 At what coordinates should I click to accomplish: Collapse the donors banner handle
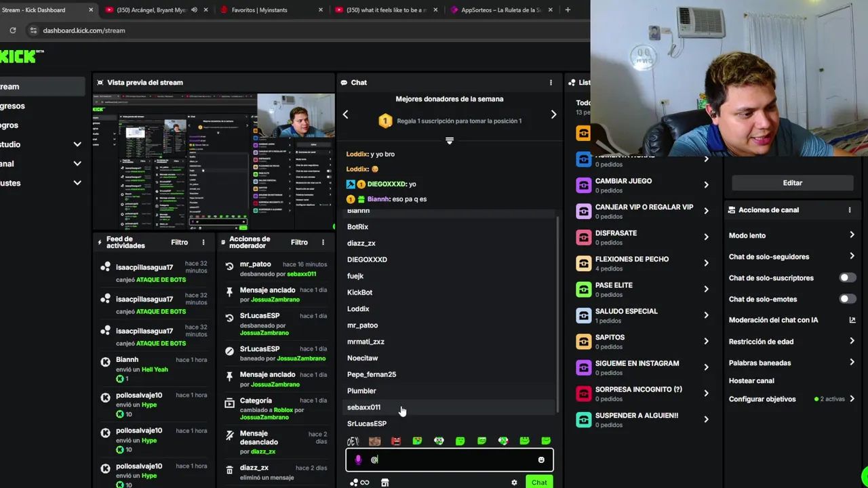point(449,140)
